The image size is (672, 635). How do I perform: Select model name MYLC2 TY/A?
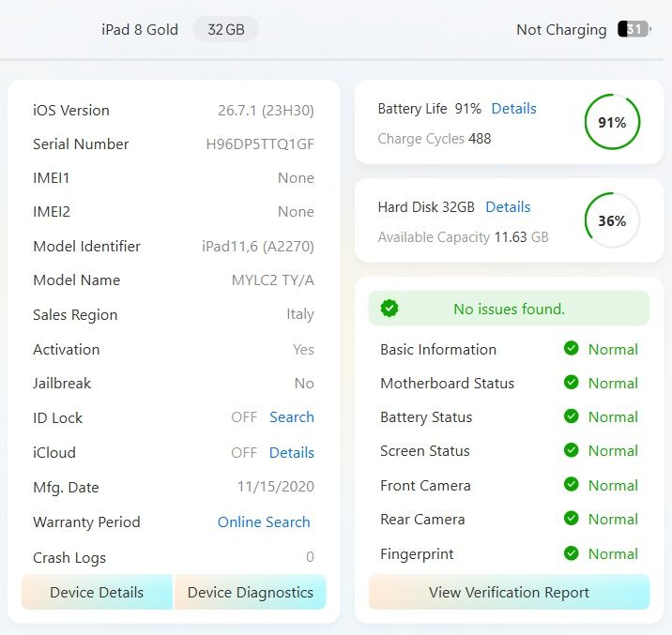[x=273, y=280]
